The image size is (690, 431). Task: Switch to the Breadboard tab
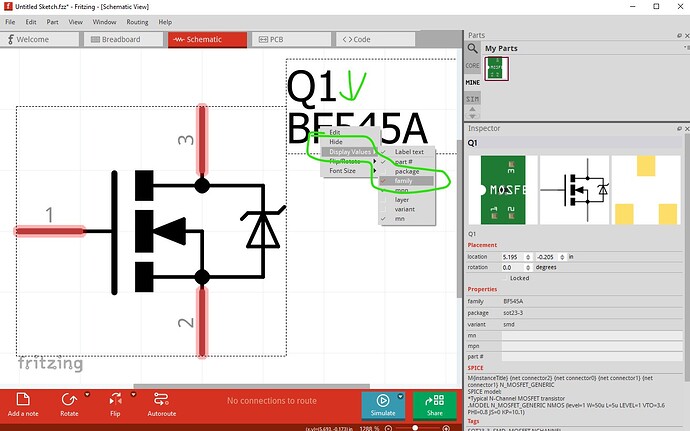[124, 39]
